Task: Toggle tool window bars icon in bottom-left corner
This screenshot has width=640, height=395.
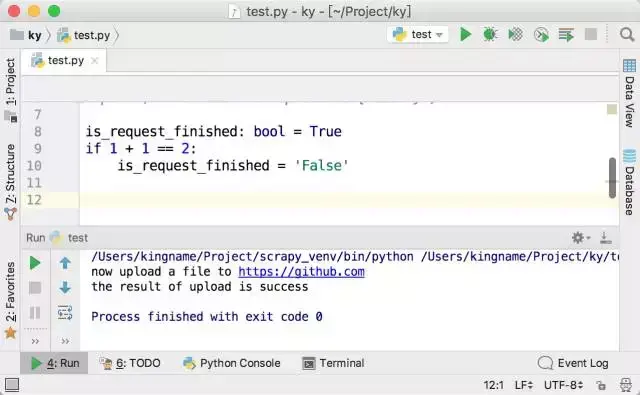Action: pyautogui.click(x=12, y=385)
